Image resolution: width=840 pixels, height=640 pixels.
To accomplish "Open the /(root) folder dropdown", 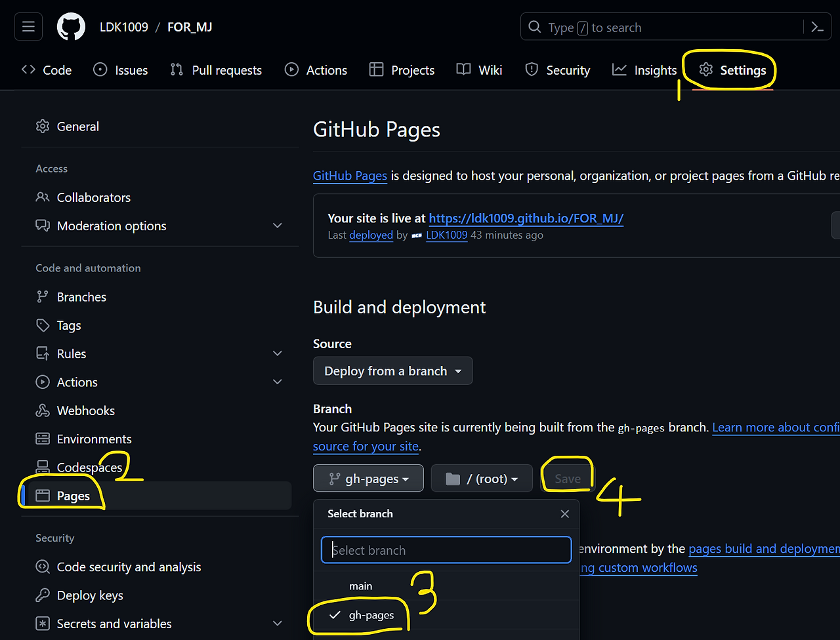I will (x=482, y=478).
